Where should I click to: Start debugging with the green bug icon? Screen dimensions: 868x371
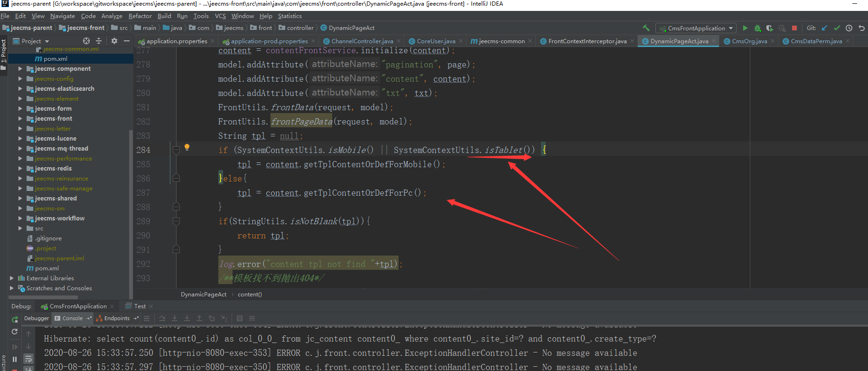click(x=757, y=28)
